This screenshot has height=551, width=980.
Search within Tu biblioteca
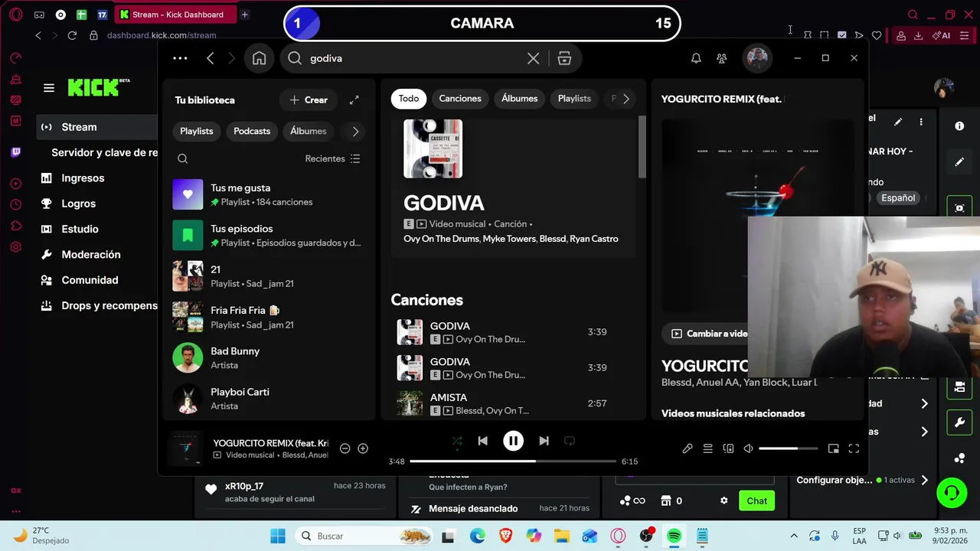pyautogui.click(x=182, y=158)
